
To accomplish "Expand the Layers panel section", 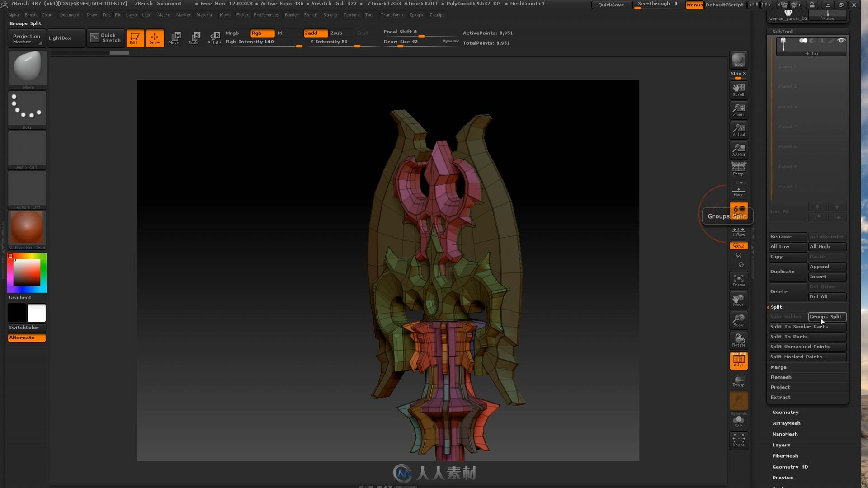I will (781, 445).
